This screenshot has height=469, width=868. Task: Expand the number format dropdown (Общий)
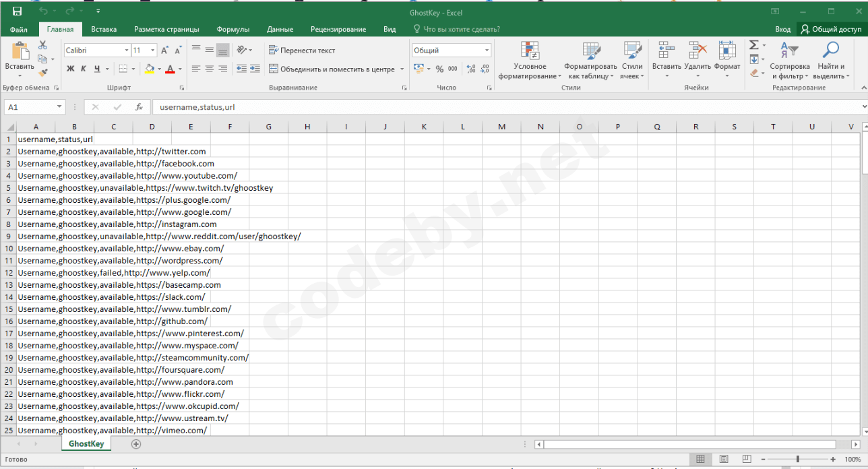coord(487,51)
